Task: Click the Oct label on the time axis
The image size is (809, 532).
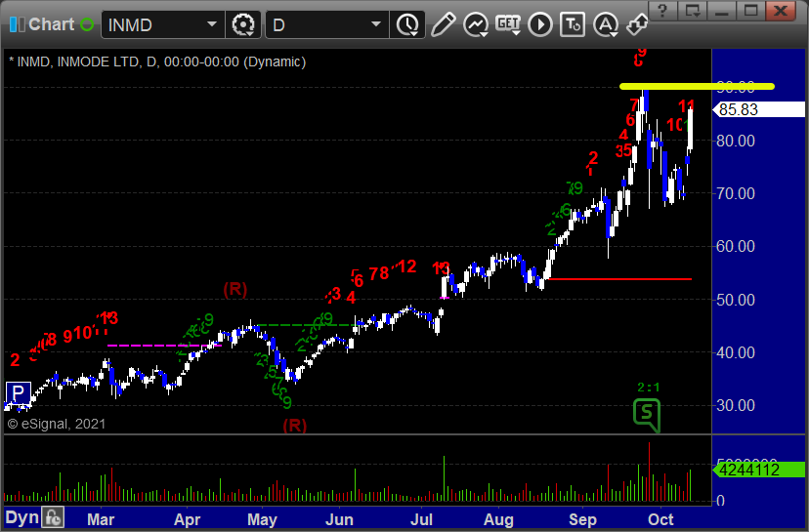Action: tap(660, 519)
